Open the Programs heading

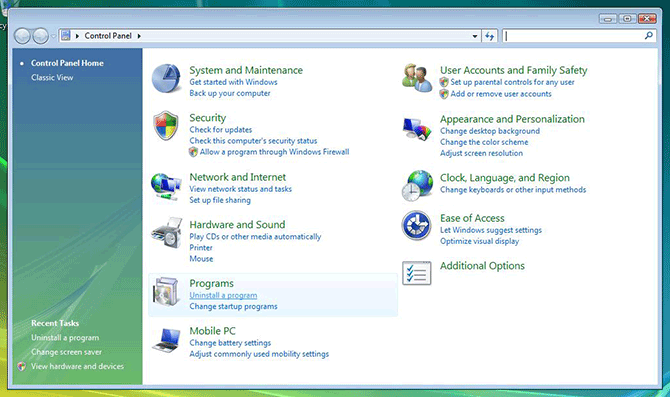click(212, 283)
